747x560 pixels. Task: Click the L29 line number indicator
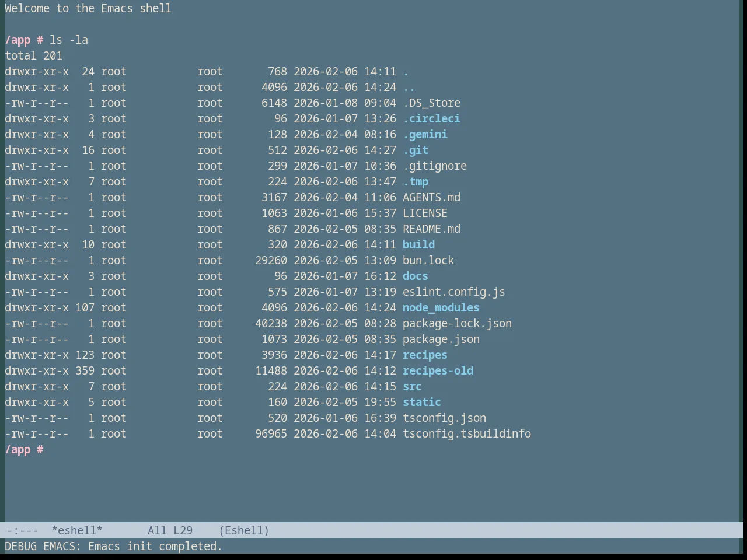pos(183,530)
